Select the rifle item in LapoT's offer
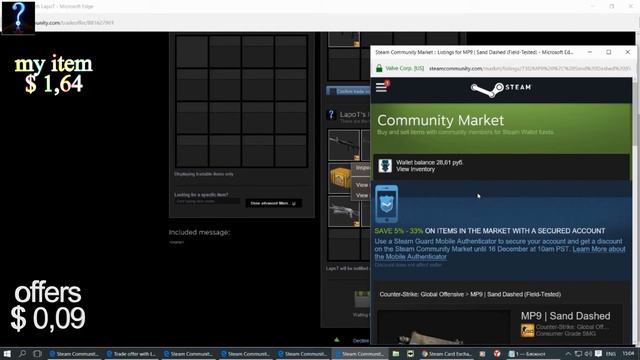This screenshot has width=640, height=360. [x=344, y=145]
